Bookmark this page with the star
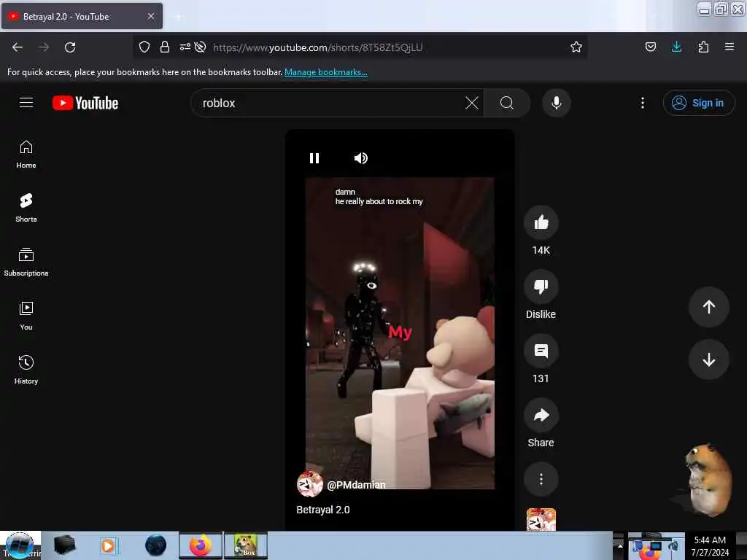The image size is (747, 560). pyautogui.click(x=576, y=47)
